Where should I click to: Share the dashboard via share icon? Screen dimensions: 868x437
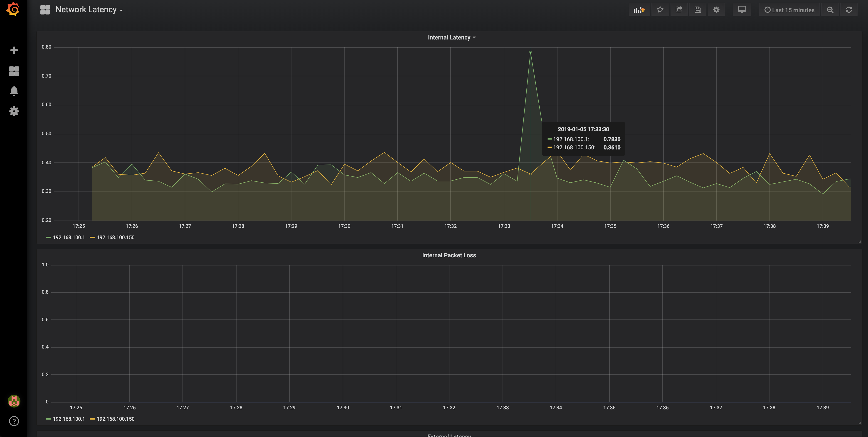679,10
